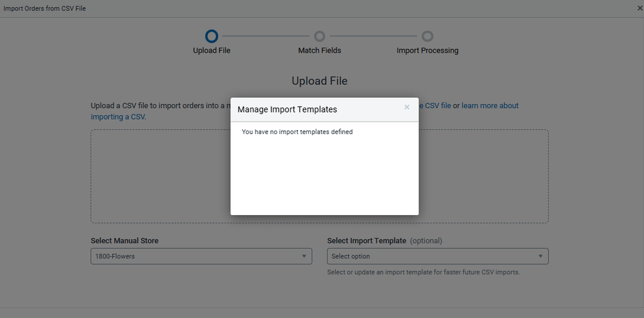Click the import template helper text
644x318 pixels.
click(423, 272)
